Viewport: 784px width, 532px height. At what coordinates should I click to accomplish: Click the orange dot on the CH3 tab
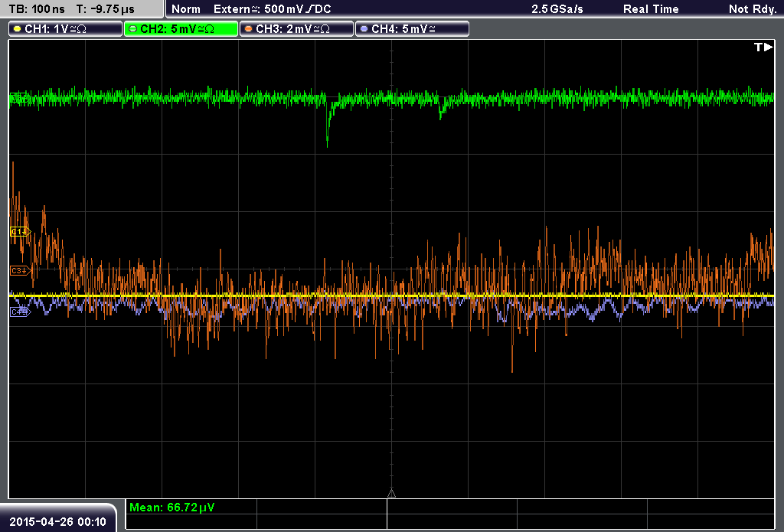click(248, 29)
